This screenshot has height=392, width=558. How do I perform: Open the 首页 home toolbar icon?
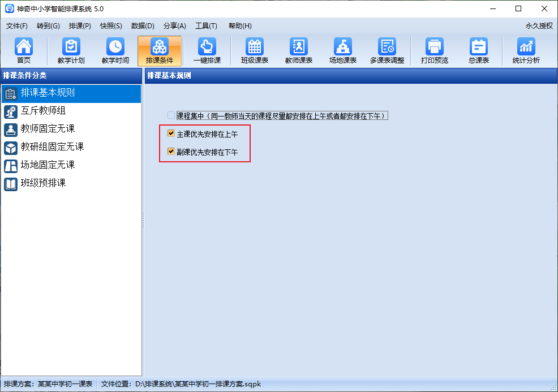[x=24, y=51]
